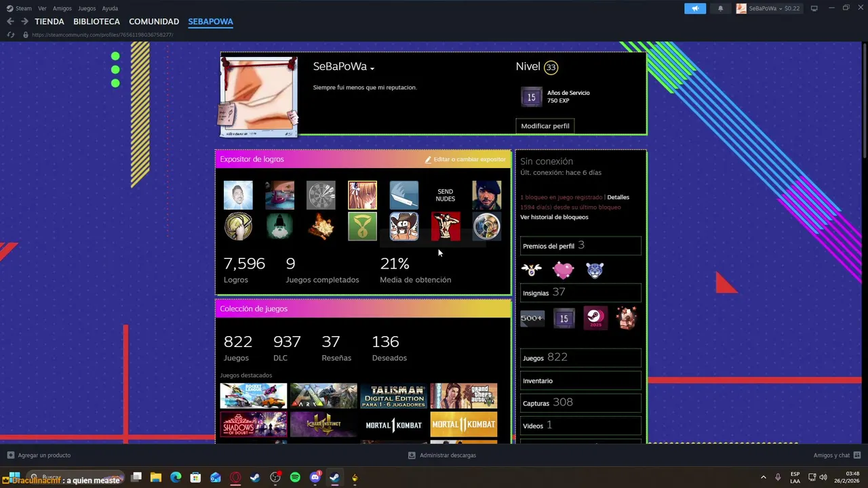Viewport: 868px width, 488px height.
Task: Open the Talisman Digital Edition thumbnail
Action: tap(393, 396)
